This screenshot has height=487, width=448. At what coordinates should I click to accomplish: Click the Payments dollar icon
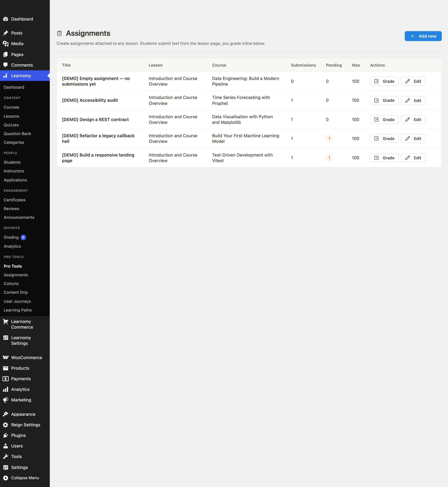[6, 379]
